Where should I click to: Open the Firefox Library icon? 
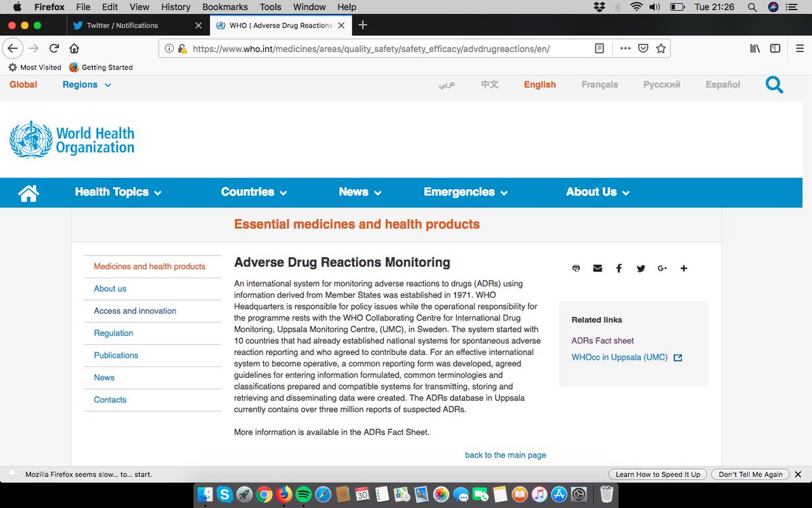(x=755, y=49)
